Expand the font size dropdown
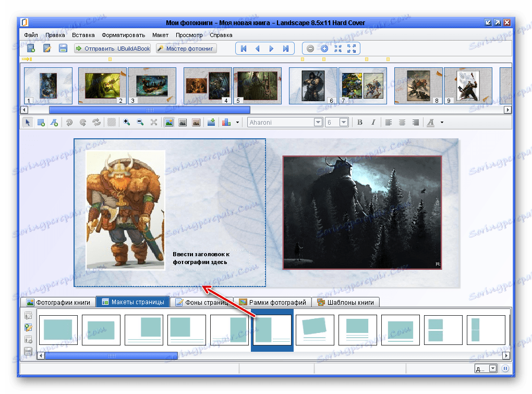The height and width of the screenshot is (394, 532). (x=344, y=122)
